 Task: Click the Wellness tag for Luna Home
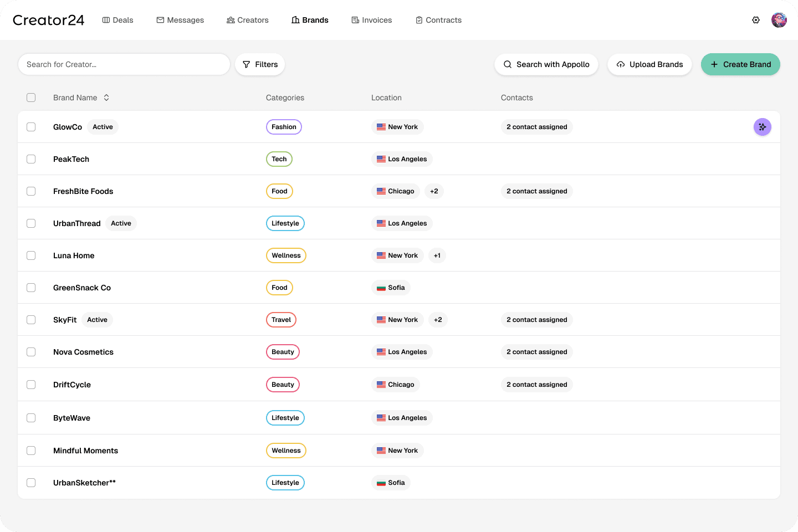(x=286, y=255)
